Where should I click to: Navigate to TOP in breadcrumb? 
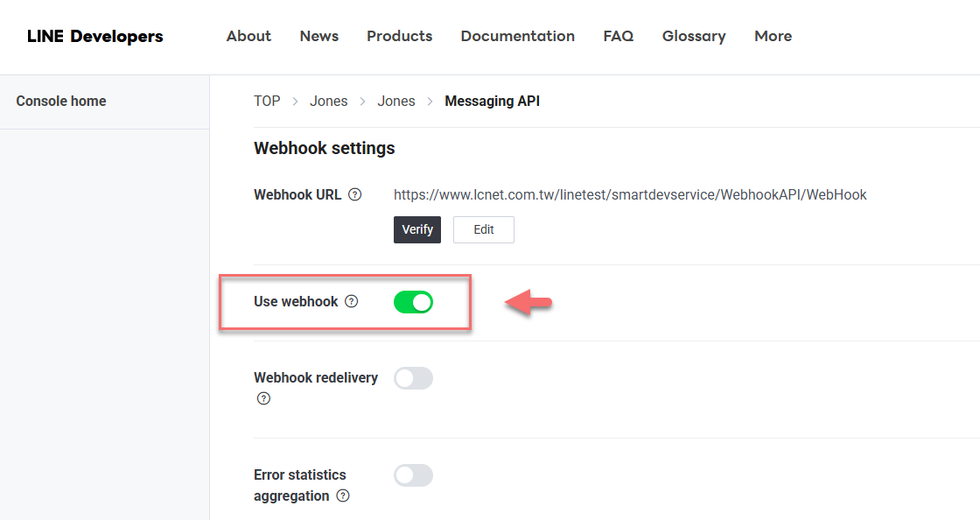pyautogui.click(x=267, y=102)
